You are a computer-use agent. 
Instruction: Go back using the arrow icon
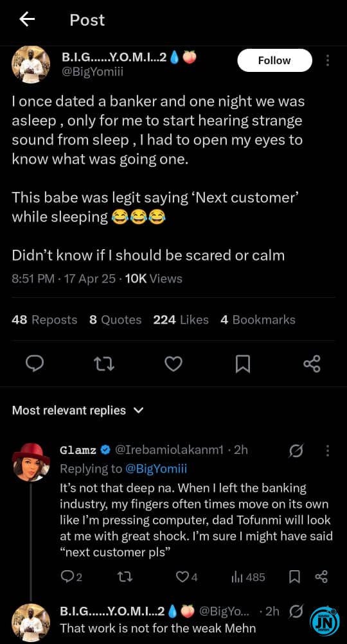[x=27, y=20]
